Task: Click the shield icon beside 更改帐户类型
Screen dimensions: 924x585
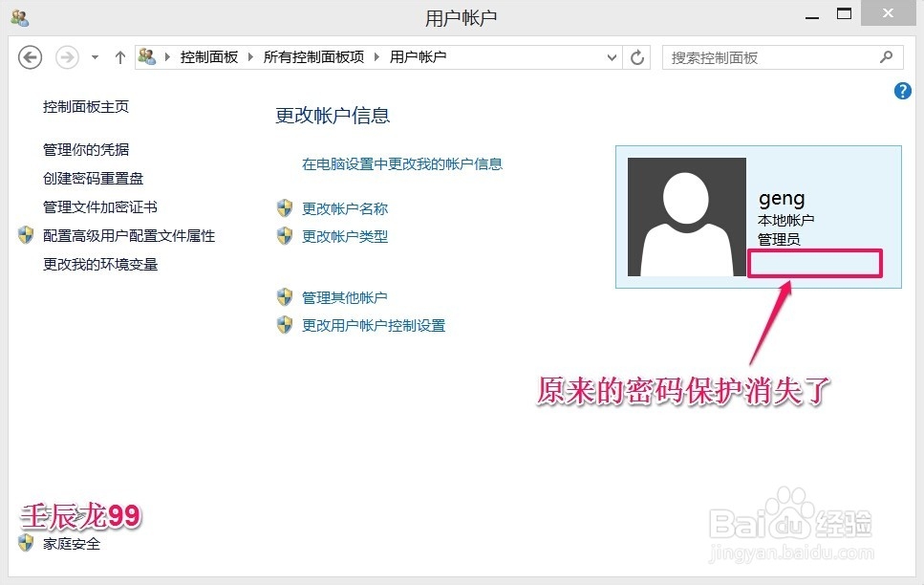Action: tap(285, 236)
